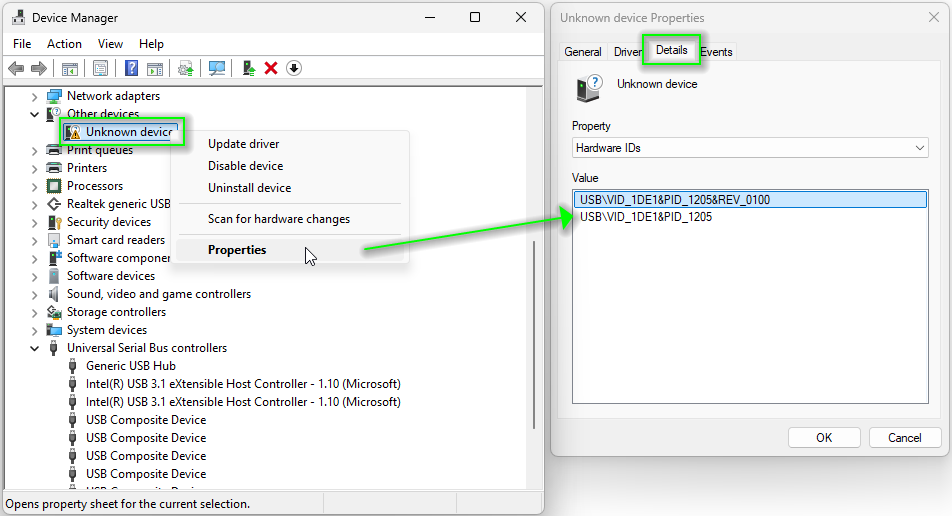Switch to the Events tab
Viewport: 952px width, 516px height.
pyautogui.click(x=716, y=52)
